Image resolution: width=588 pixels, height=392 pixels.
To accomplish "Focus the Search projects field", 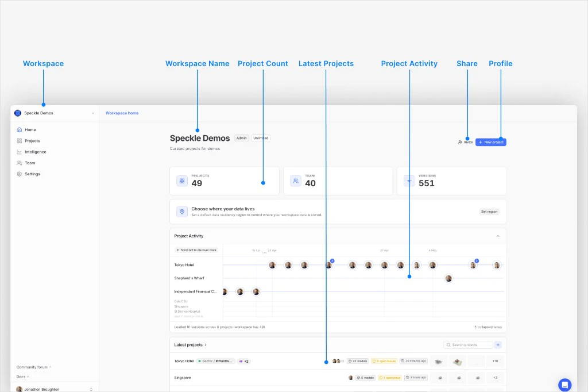I will coord(468,345).
